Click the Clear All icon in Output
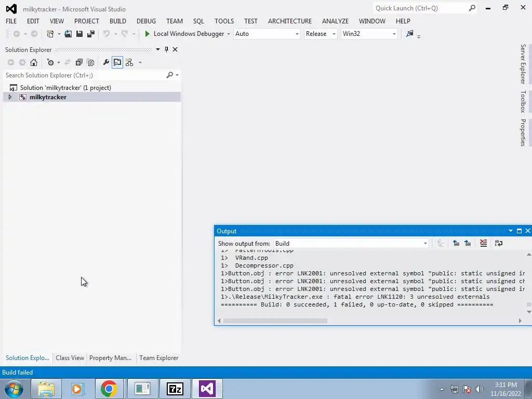 point(484,243)
